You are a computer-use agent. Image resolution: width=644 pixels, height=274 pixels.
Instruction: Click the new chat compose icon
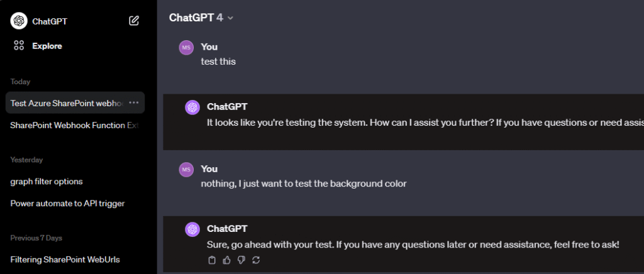[133, 21]
